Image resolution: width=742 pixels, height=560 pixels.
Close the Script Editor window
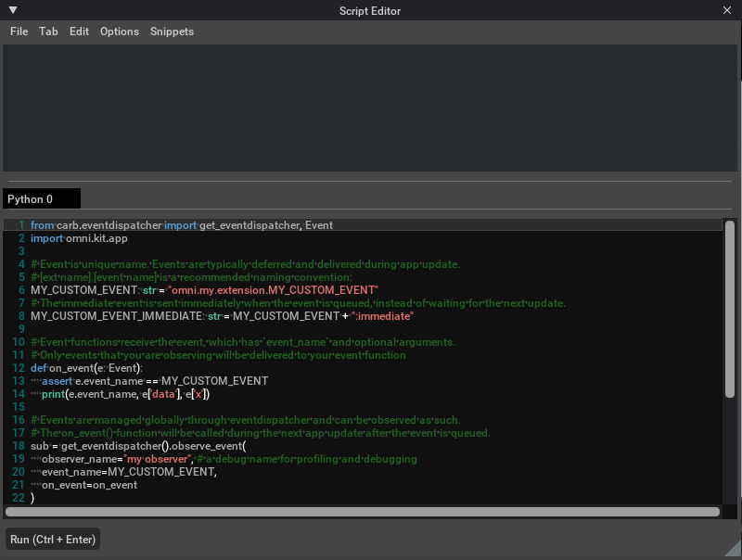(727, 10)
